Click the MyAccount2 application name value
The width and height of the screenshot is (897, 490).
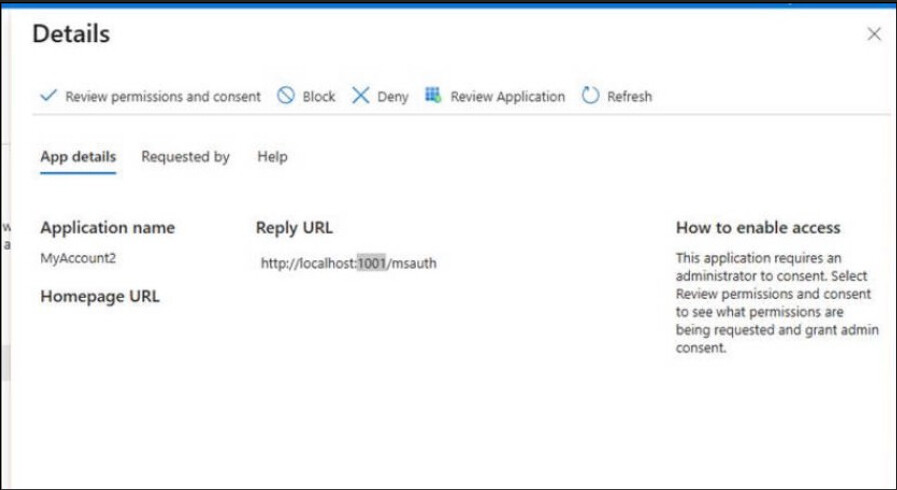point(78,258)
